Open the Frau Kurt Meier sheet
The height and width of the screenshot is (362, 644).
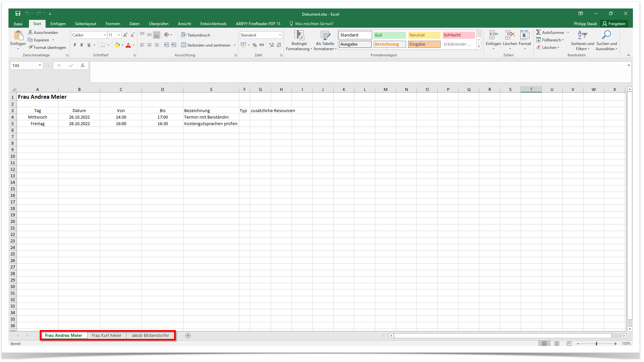[x=106, y=336]
